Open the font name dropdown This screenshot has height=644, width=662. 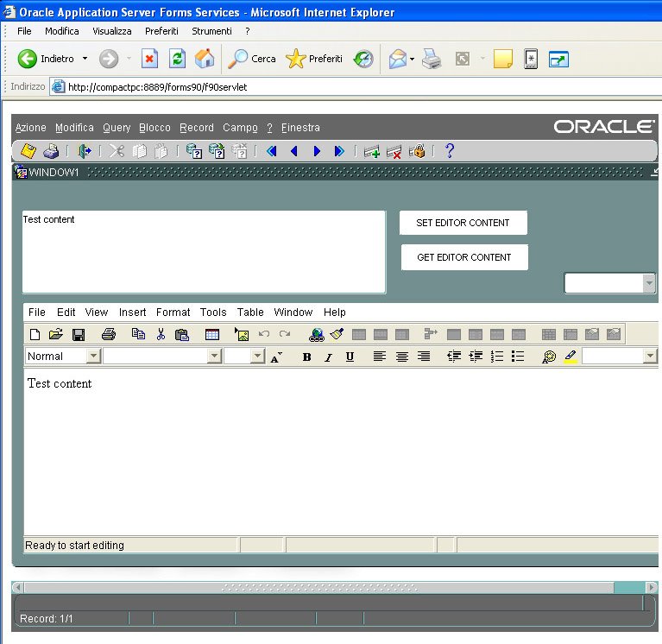coord(214,356)
